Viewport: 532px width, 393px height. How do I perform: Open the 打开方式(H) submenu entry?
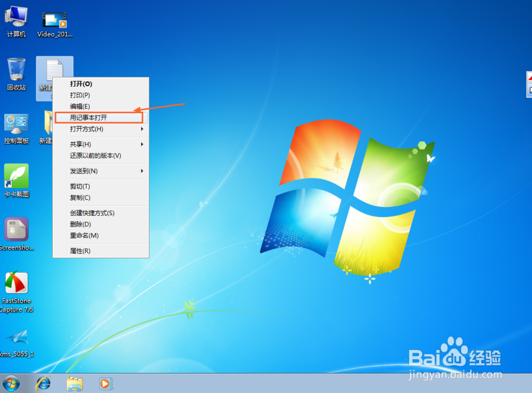point(101,129)
